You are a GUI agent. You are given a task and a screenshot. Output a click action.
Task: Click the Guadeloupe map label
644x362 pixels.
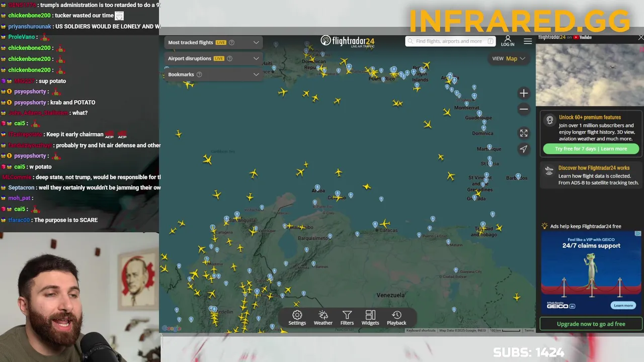tap(478, 118)
